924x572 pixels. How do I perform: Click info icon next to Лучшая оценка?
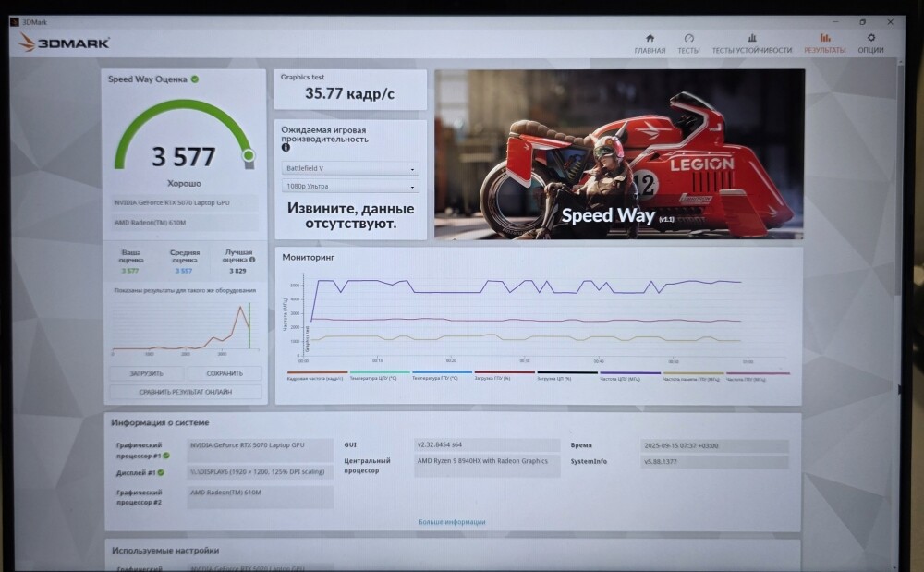point(252,261)
